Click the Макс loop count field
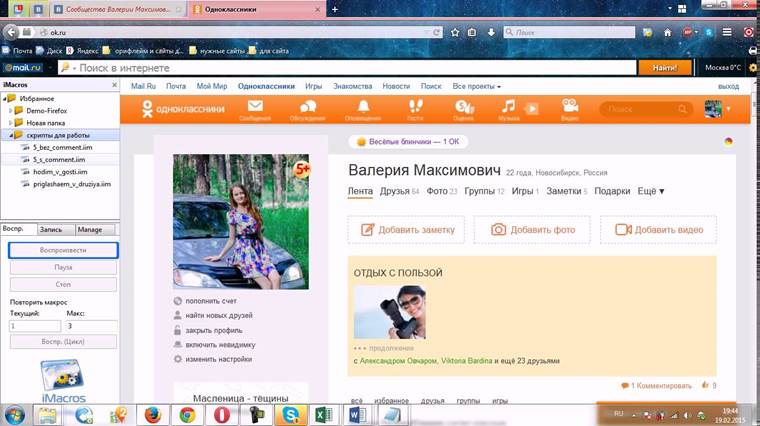 (x=91, y=326)
